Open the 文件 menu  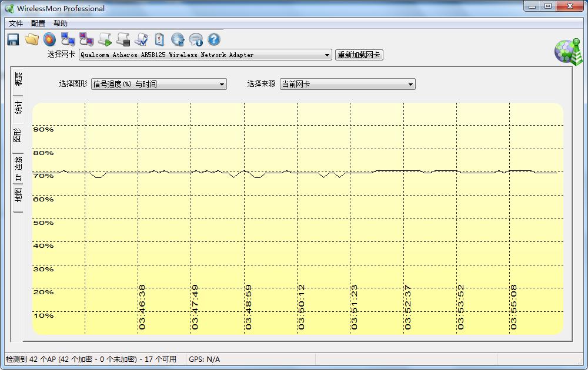[x=16, y=23]
